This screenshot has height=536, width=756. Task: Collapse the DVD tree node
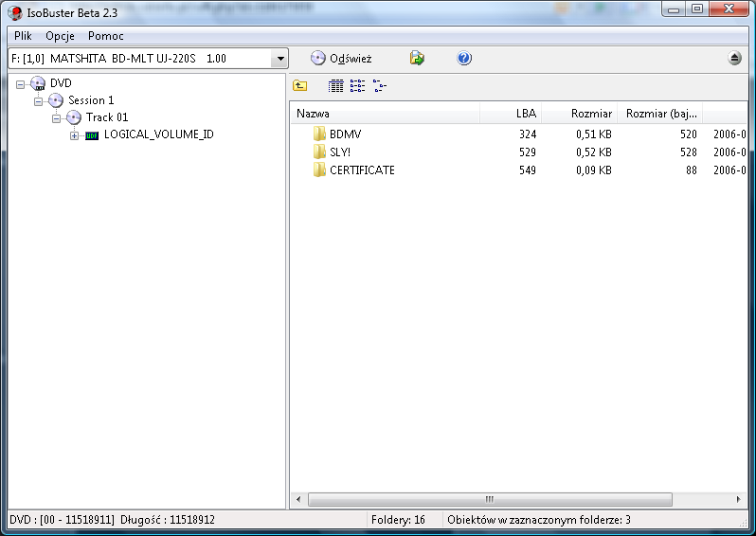pos(20,84)
